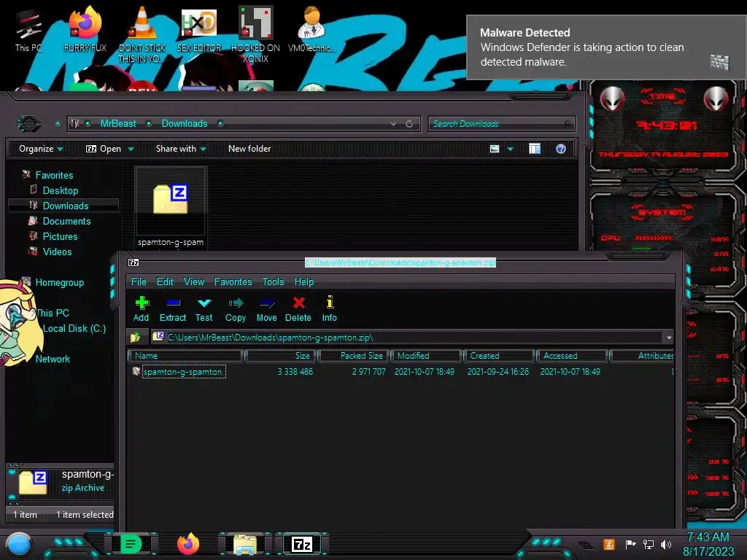Expand the Open button dropdown arrow
Viewport: 747px width, 560px height.
(131, 149)
